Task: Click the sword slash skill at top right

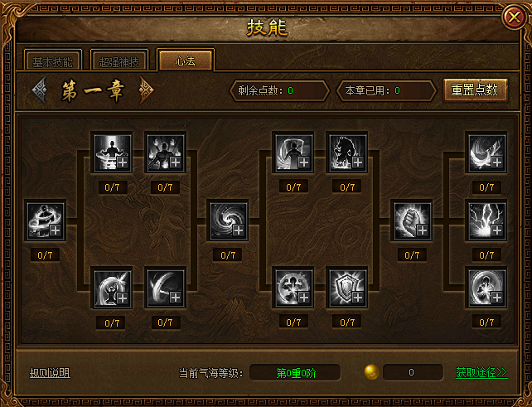Action: (x=487, y=153)
